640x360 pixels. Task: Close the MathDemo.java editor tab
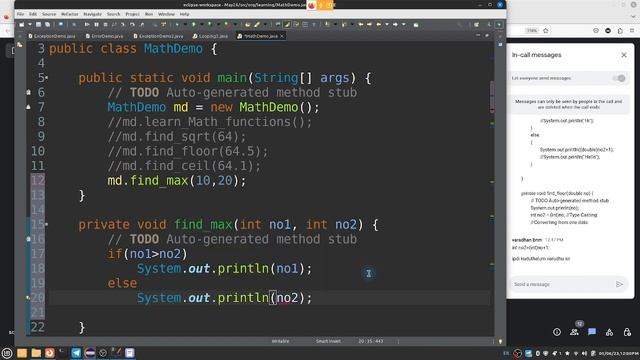282,36
